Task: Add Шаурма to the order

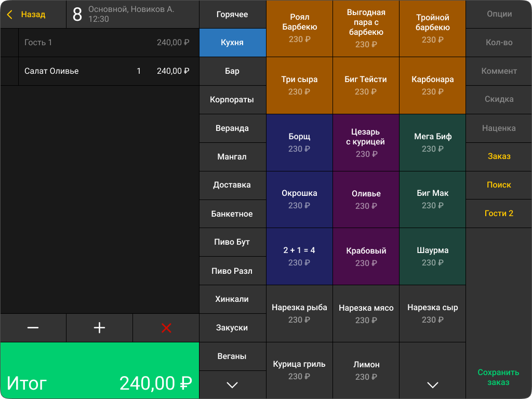Action: click(432, 256)
